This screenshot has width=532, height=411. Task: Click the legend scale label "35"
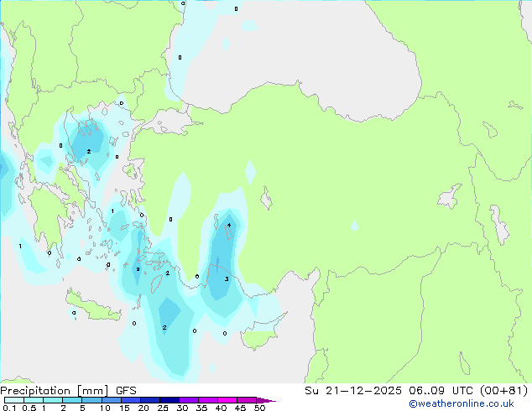click(x=201, y=408)
